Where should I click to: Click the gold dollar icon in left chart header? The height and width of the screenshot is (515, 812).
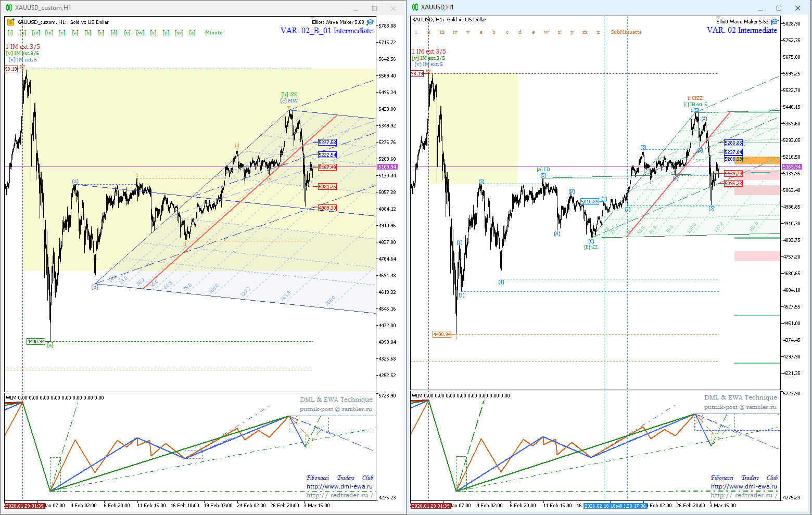tap(10, 22)
